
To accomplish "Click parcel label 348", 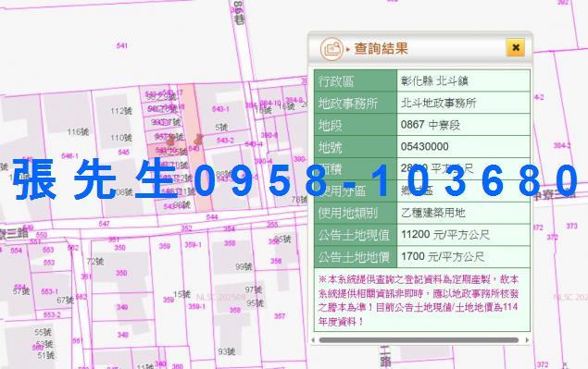I will pyautogui.click(x=122, y=335).
